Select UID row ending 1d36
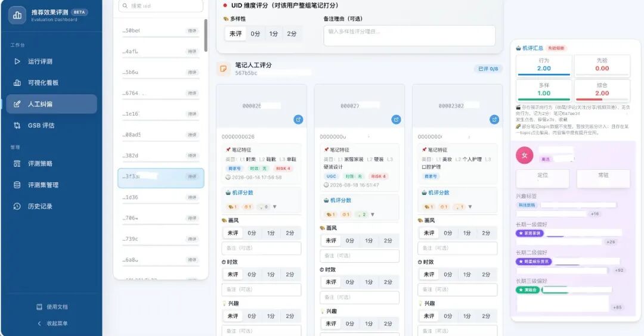This screenshot has height=336, width=644. click(160, 197)
